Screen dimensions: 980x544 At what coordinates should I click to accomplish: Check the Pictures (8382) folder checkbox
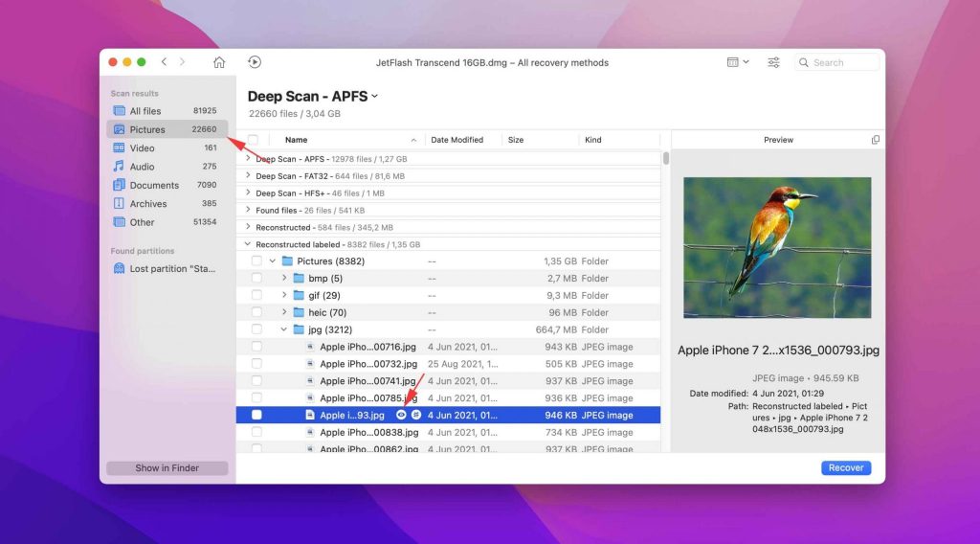click(x=256, y=261)
